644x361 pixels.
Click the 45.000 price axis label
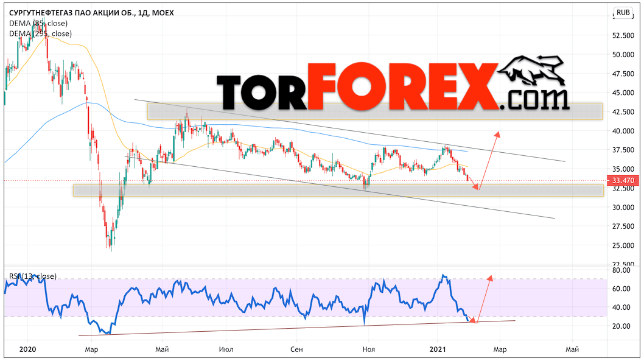click(623, 93)
